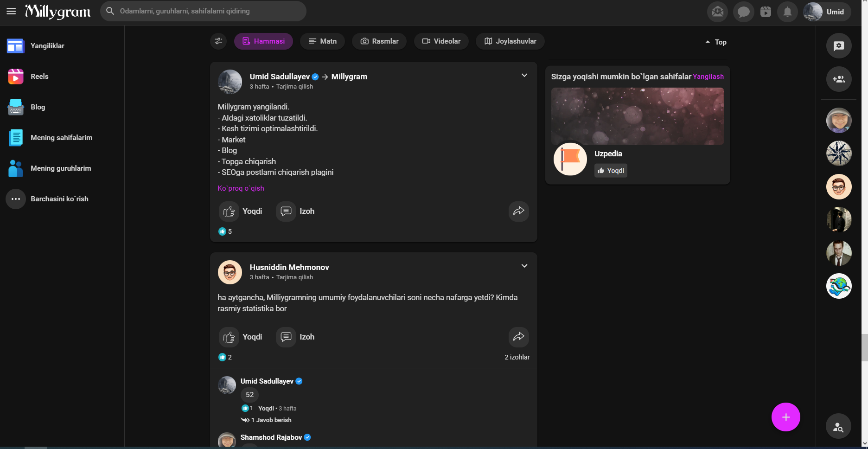Expand options chevron on Husniddin Mehmonov's post
The height and width of the screenshot is (449, 868).
524,266
